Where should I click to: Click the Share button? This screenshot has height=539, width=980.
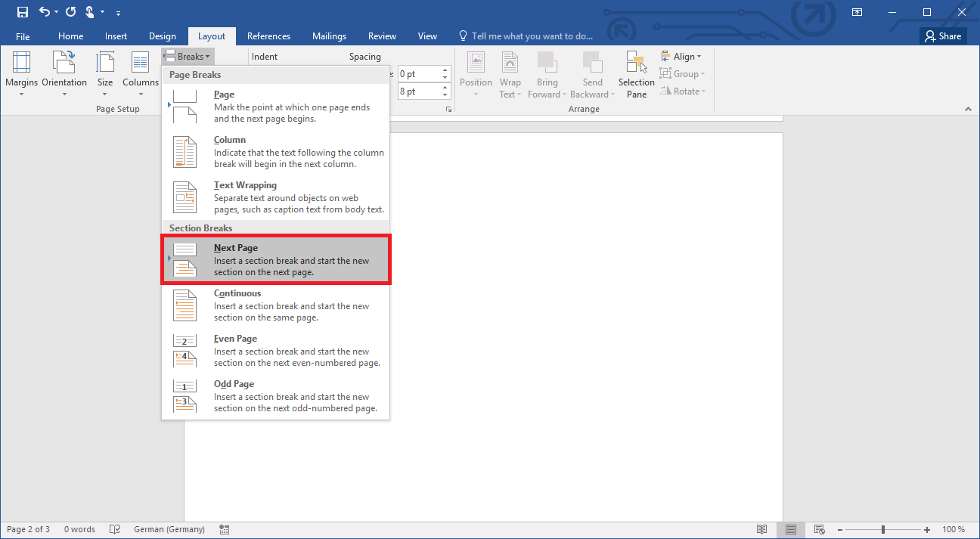point(943,36)
